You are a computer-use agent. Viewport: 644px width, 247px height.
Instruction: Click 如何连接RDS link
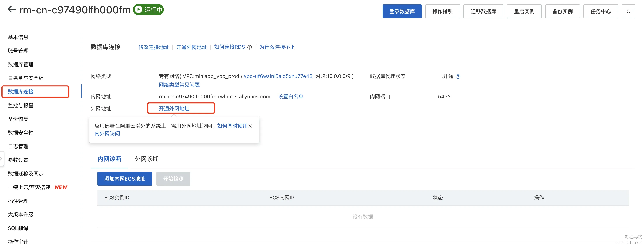230,47
